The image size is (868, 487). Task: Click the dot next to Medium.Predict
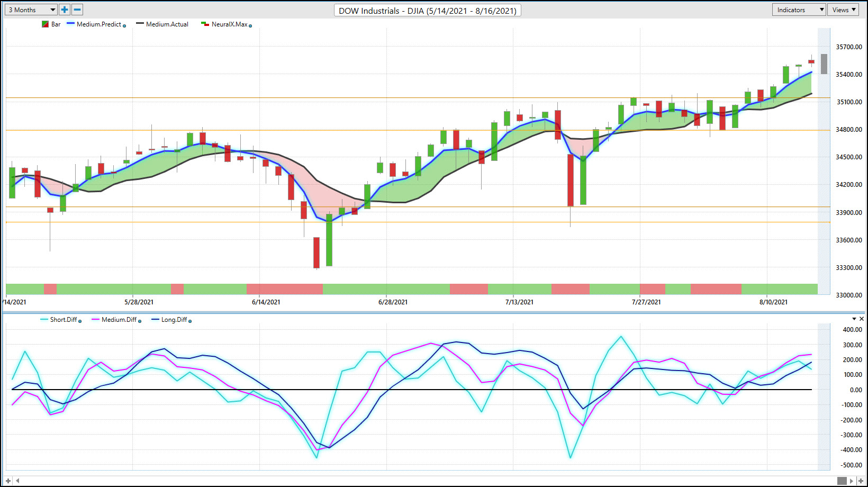coord(124,26)
